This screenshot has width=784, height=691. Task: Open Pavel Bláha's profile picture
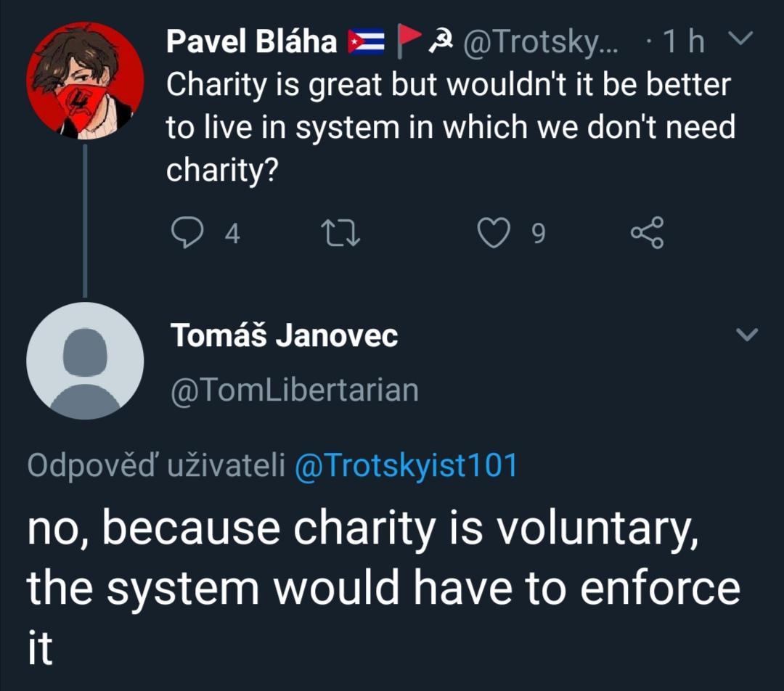click(85, 80)
